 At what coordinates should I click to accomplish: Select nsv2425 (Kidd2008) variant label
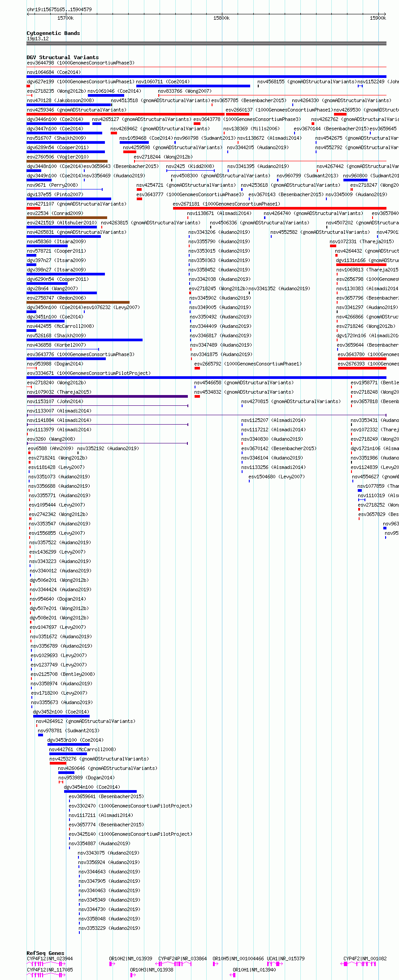coord(190,166)
